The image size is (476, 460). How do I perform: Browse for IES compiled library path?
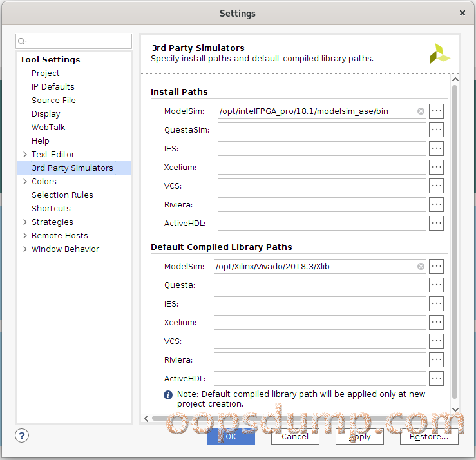click(x=436, y=303)
